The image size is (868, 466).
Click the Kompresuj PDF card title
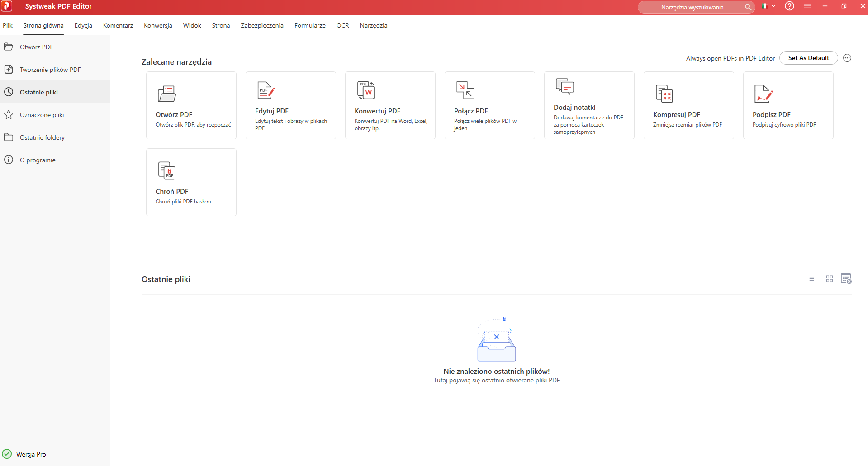pyautogui.click(x=677, y=115)
